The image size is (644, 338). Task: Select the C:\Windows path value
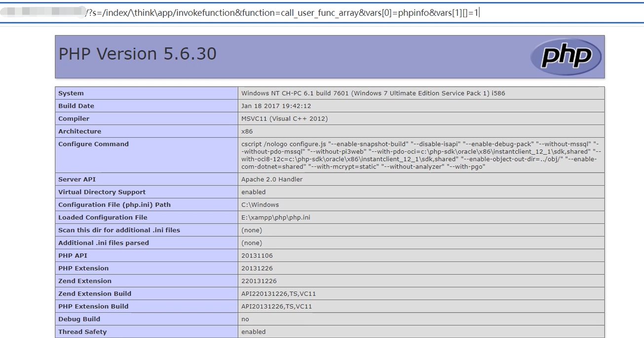click(260, 205)
